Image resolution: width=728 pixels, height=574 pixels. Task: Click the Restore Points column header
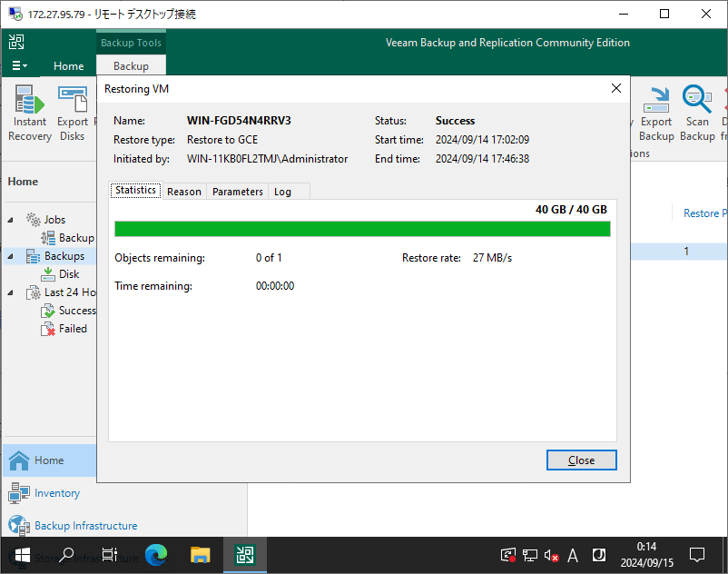(704, 213)
